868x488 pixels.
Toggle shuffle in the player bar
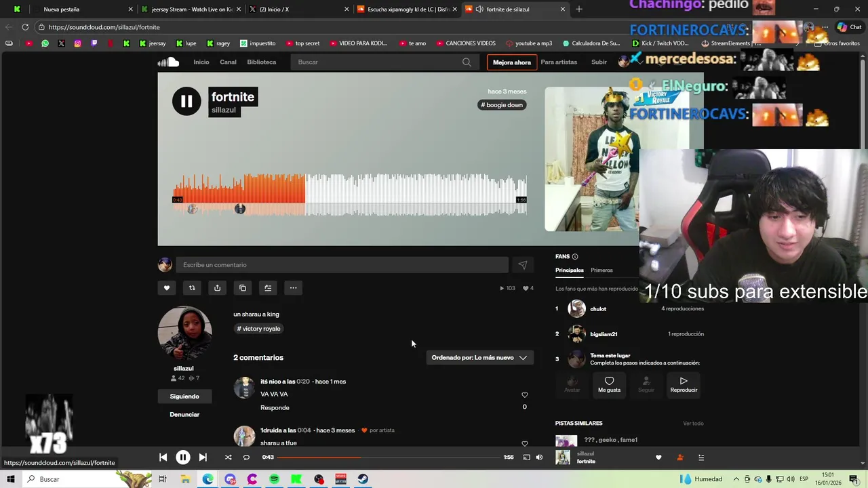pyautogui.click(x=228, y=457)
